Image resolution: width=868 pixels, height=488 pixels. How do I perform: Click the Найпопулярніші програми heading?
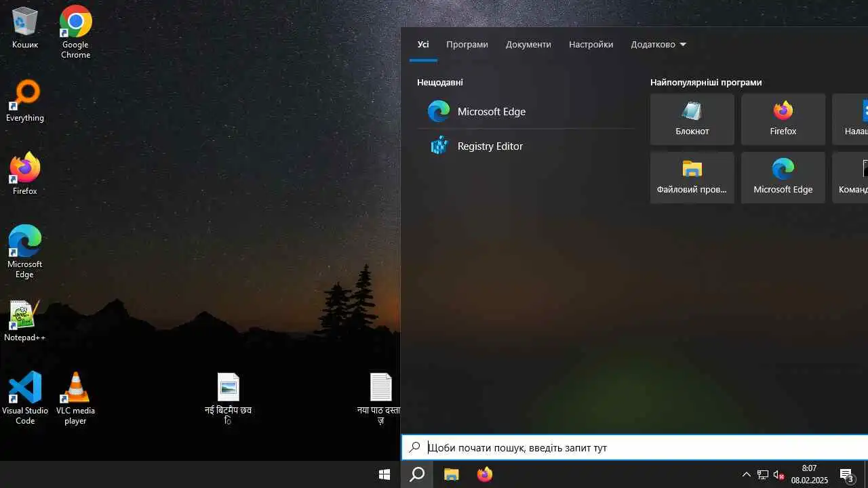coord(706,82)
